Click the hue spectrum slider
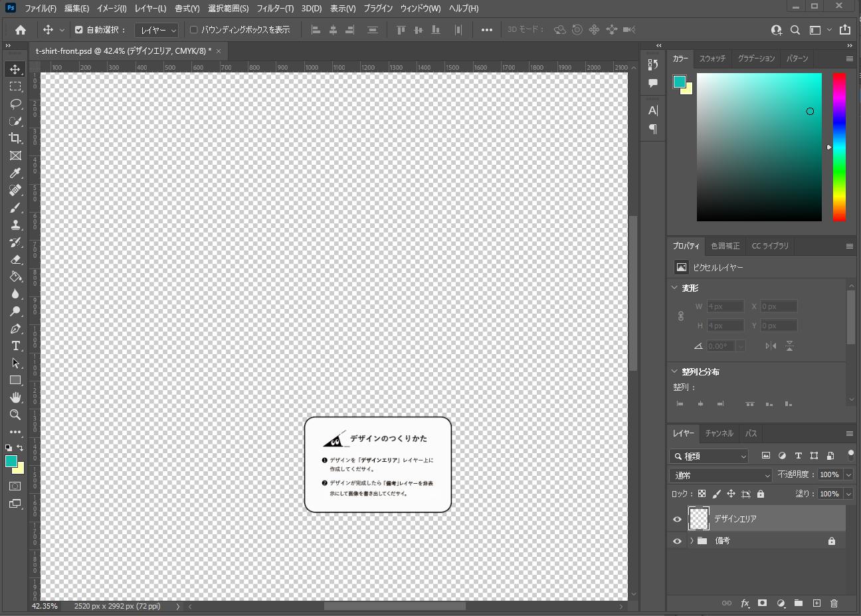861x616 pixels. click(x=840, y=147)
